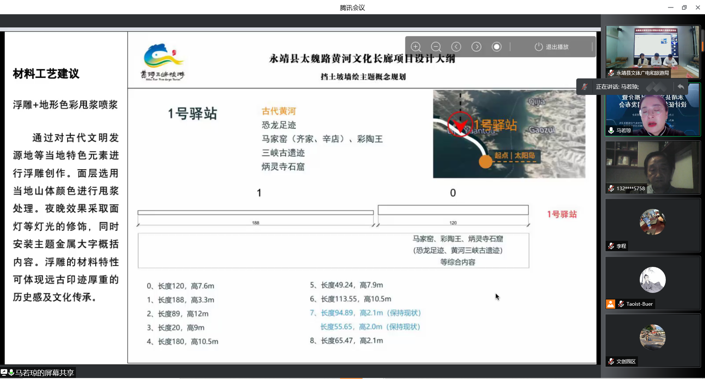The image size is (705, 379).
Task: Click the Yellow River Three Gorges logo
Action: [163, 62]
